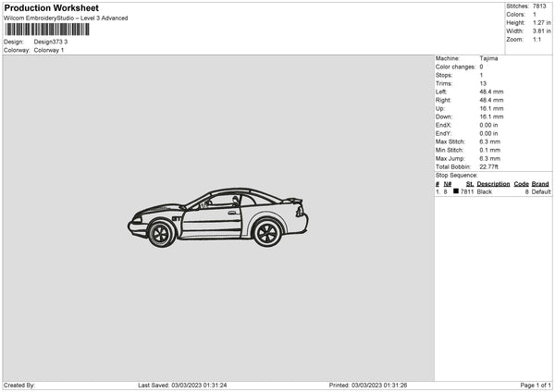Click the car's rear wheel
The height and width of the screenshot is (392, 555).
click(x=267, y=230)
